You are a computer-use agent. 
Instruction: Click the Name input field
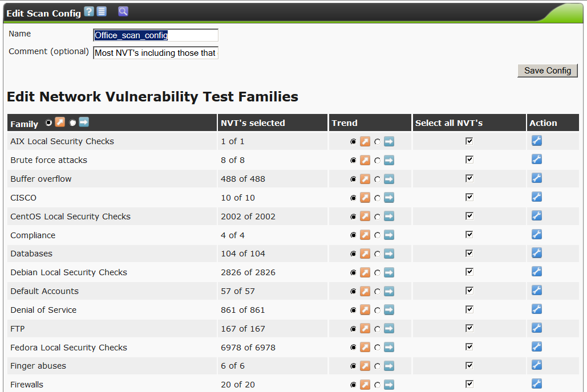155,35
